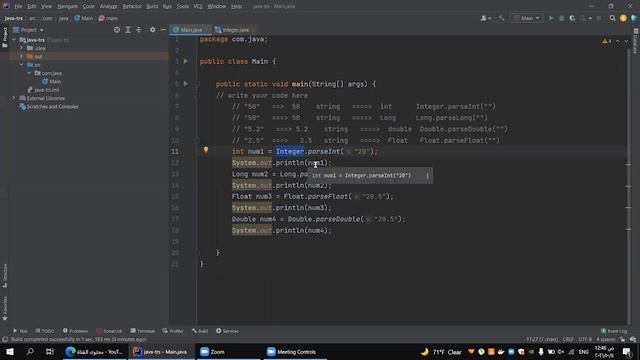Open the Problems tool window

(x=75, y=331)
